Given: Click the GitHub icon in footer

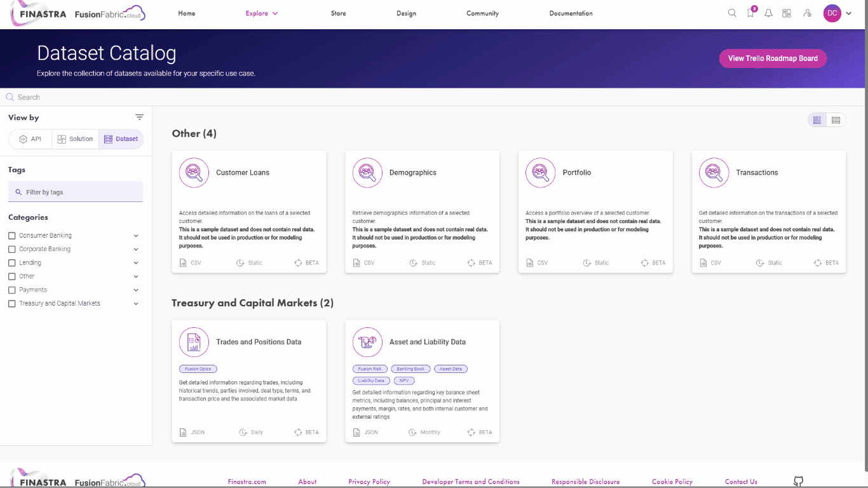Looking at the screenshot, I should pos(799,482).
